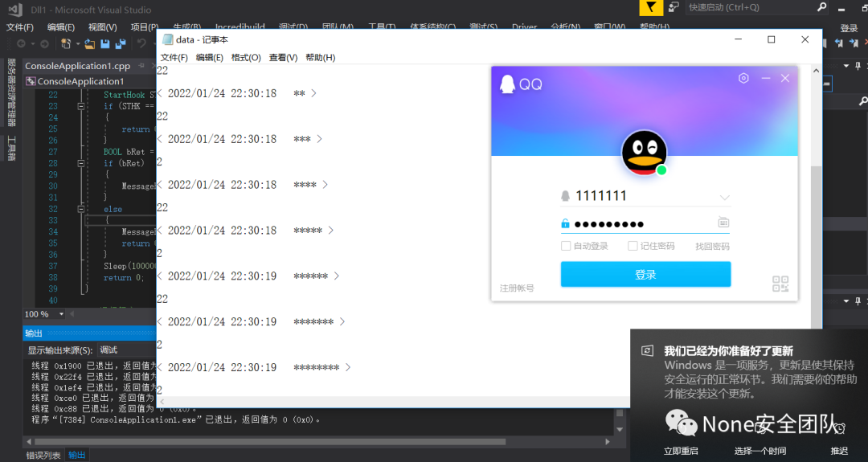Open Visual Studio 视图(V) menu
Viewport: 868px width, 462px height.
102,27
